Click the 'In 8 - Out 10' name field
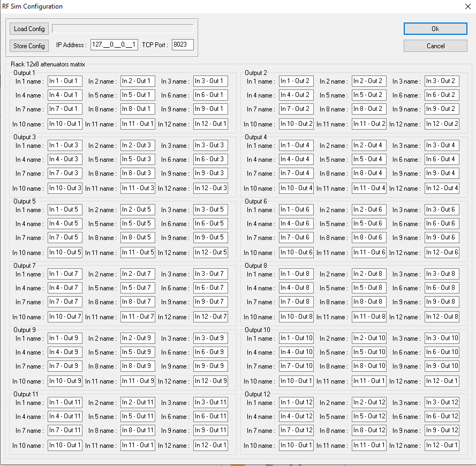Viewport: 476px width, 466px height. point(369,366)
